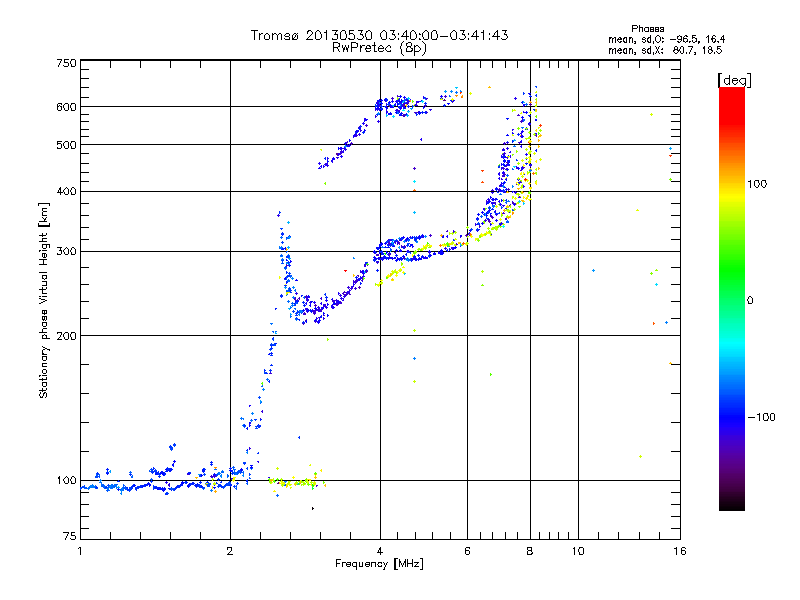Click the y-axis tick label '100'
800x600 pixels.
66,480
